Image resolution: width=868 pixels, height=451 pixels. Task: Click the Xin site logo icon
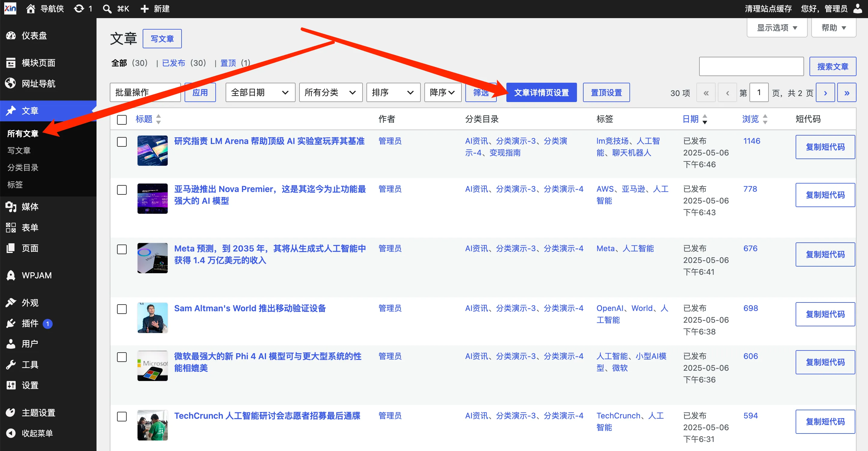10,8
